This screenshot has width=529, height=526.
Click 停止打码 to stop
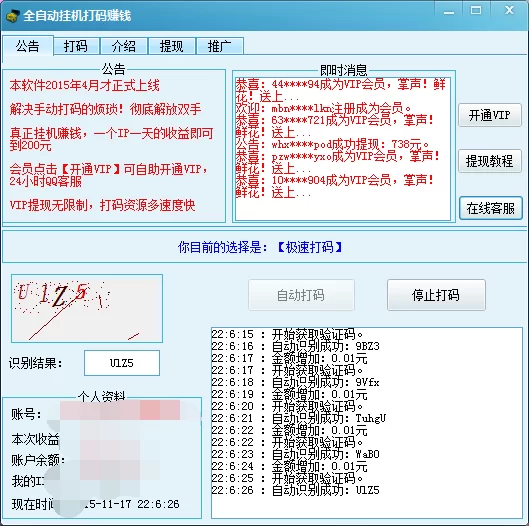tap(436, 295)
